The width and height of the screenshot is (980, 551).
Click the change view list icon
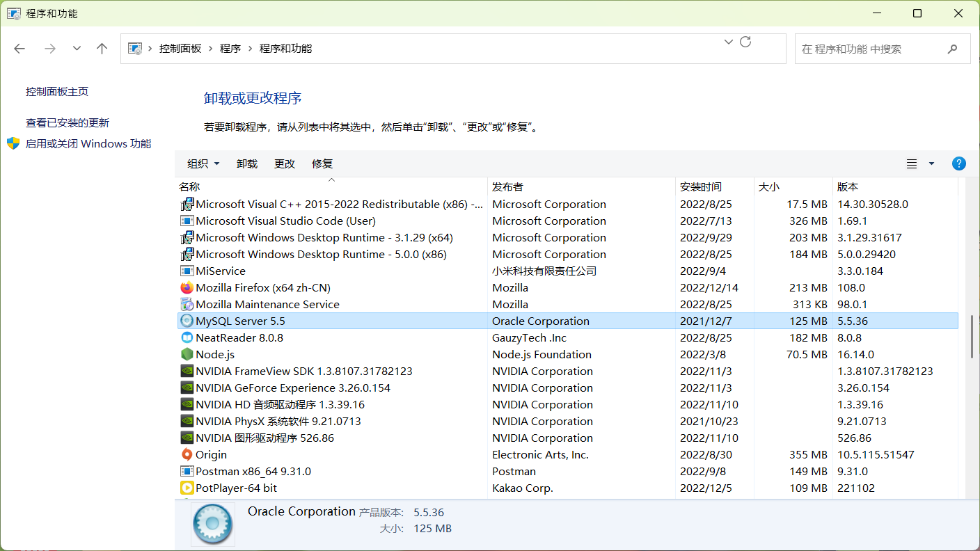(912, 163)
